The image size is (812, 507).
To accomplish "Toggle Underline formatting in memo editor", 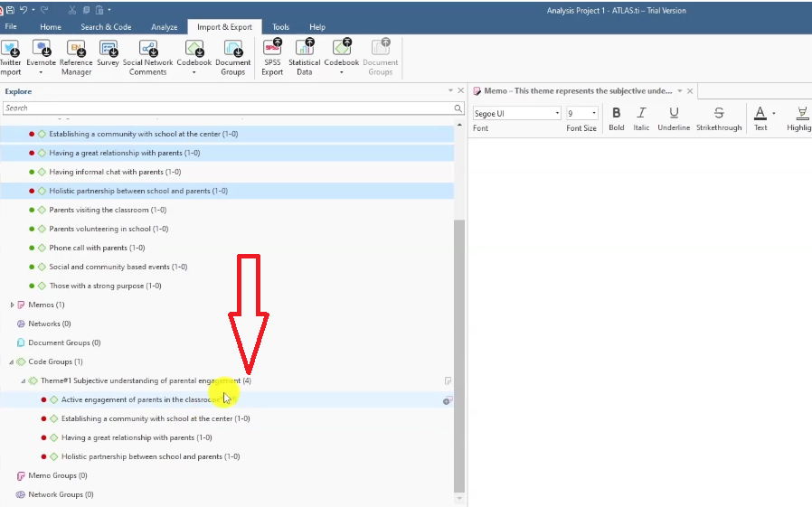I will pyautogui.click(x=674, y=113).
